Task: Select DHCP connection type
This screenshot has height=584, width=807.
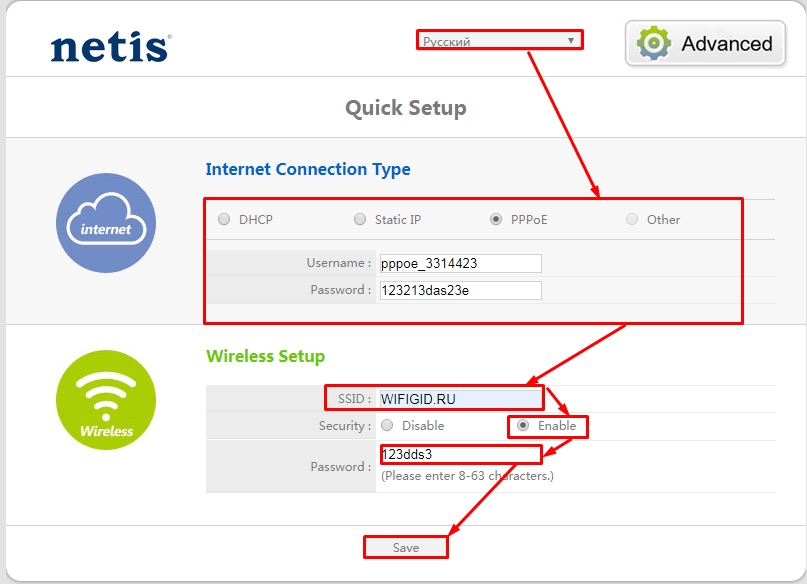Action: point(224,220)
